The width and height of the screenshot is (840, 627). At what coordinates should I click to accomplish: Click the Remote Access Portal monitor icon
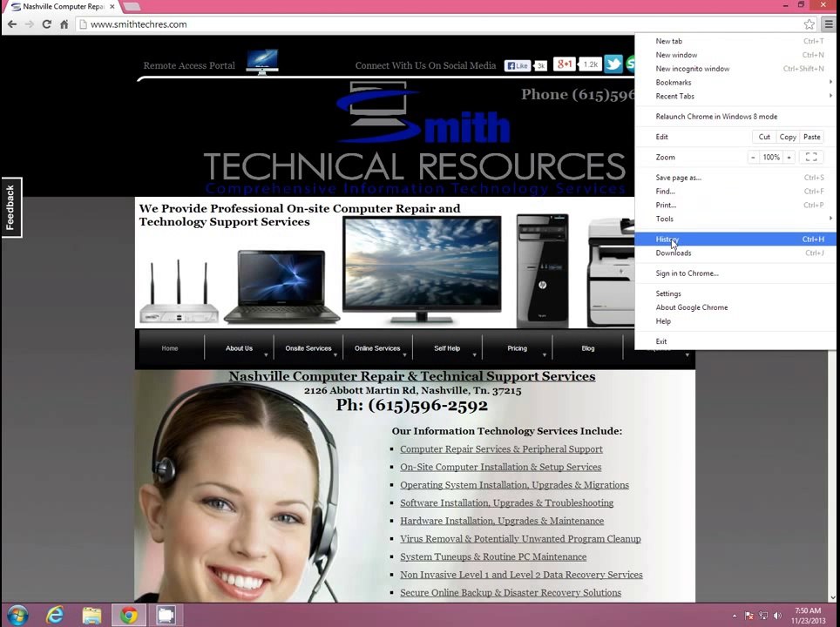tap(262, 62)
